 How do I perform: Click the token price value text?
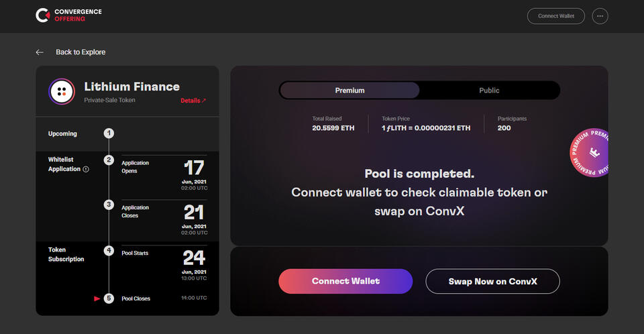(x=426, y=128)
